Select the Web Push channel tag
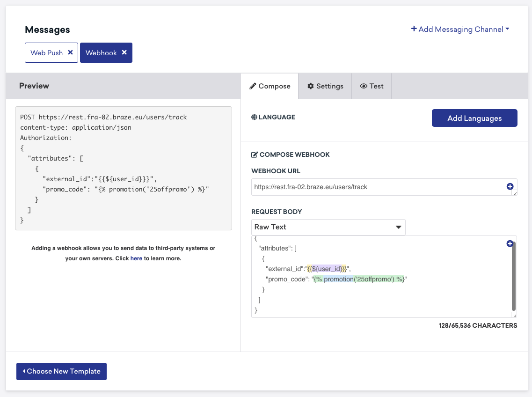 (47, 52)
